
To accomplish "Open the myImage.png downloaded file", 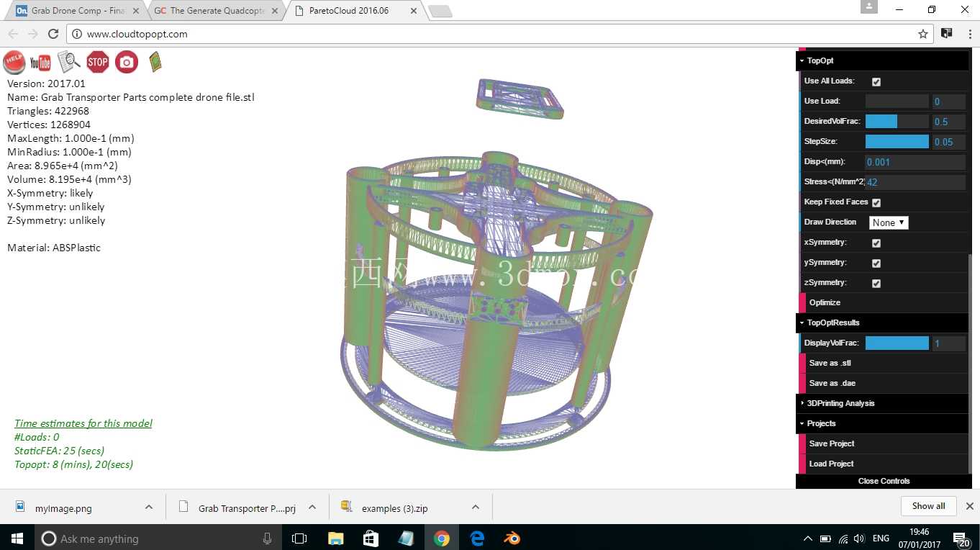I will click(63, 508).
